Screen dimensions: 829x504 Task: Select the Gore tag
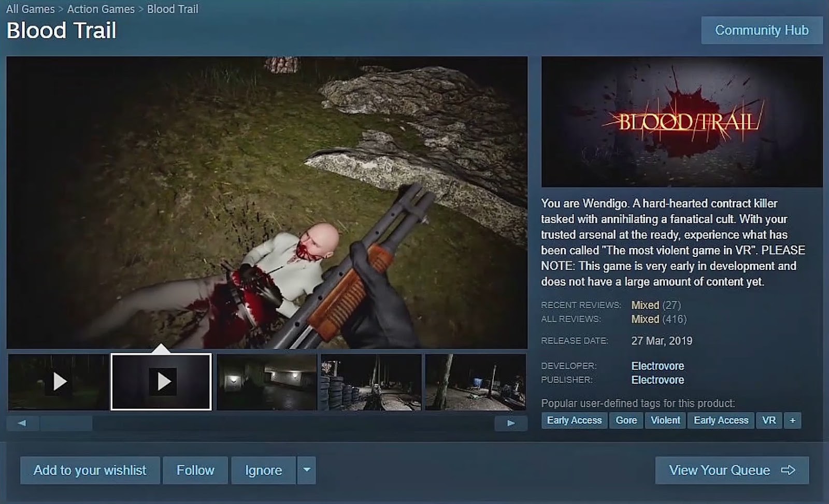tap(626, 420)
